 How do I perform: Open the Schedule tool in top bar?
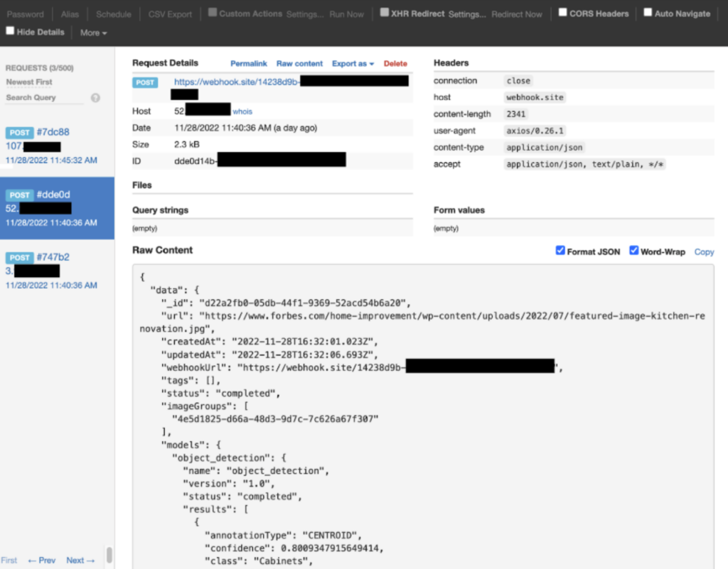(113, 13)
